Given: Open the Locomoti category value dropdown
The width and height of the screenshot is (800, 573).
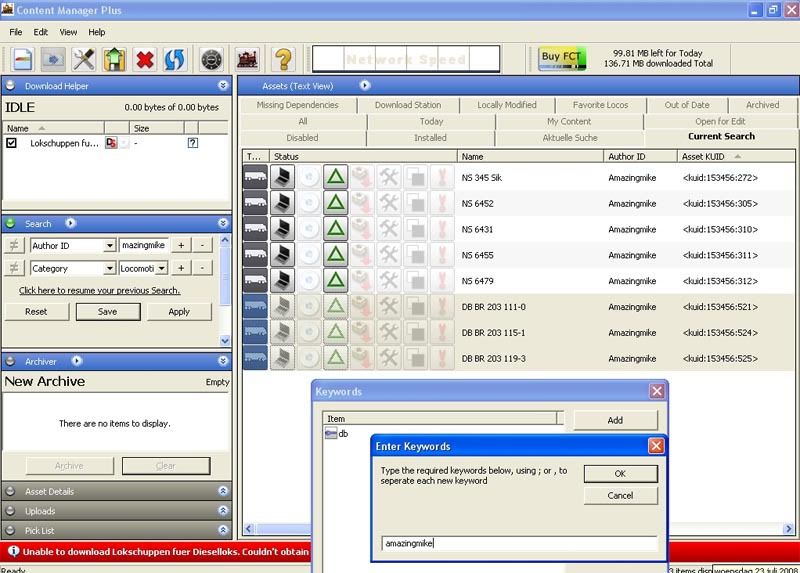Looking at the screenshot, I should coord(161,268).
